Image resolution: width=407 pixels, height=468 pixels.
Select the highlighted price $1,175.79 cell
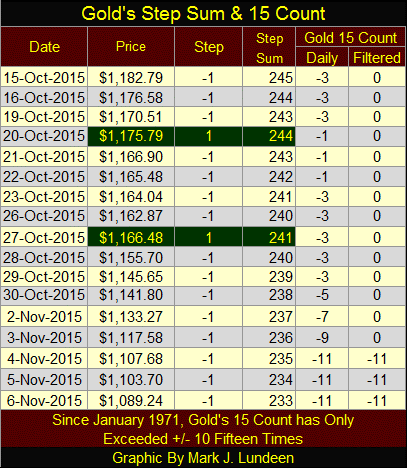point(131,136)
